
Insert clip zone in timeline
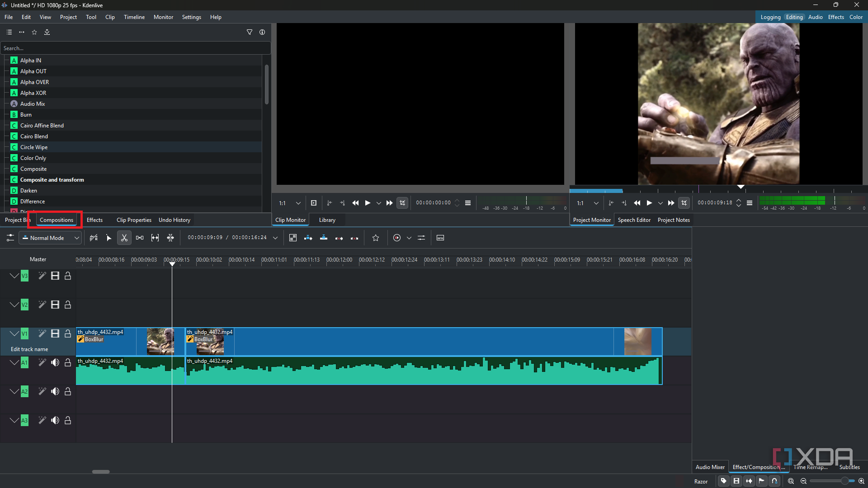coord(308,238)
